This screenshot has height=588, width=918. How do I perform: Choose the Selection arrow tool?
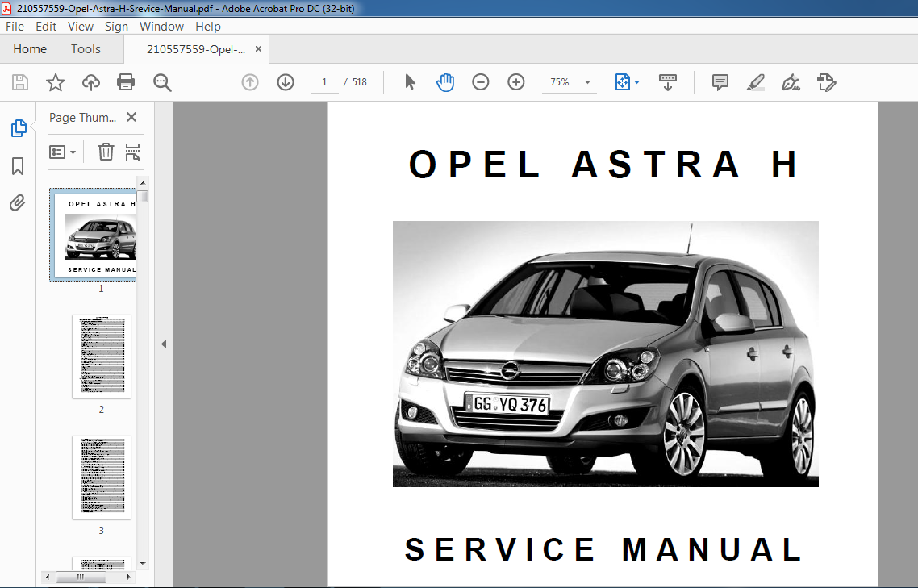tap(410, 82)
